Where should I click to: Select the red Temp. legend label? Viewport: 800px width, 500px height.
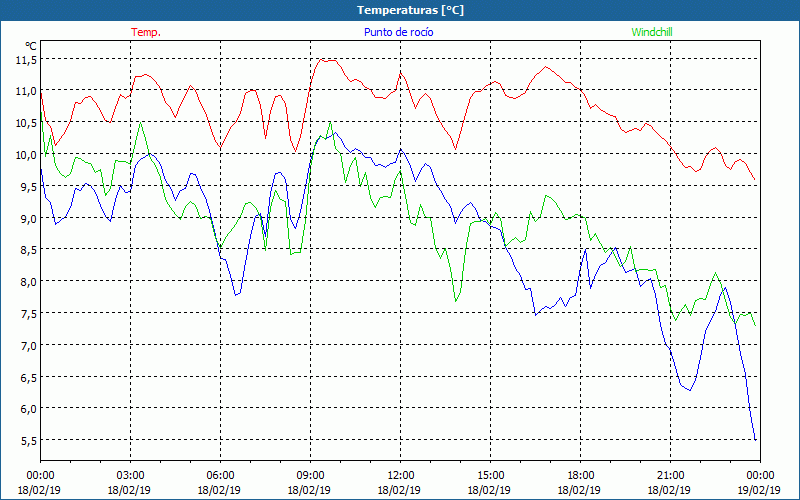pyautogui.click(x=146, y=32)
